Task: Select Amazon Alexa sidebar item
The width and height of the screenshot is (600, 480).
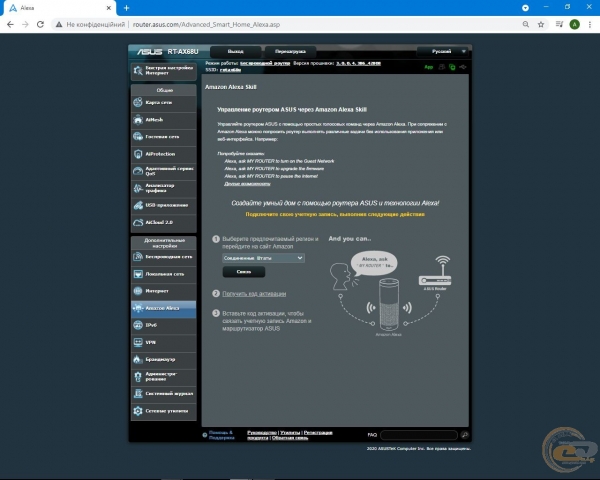Action: [164, 308]
